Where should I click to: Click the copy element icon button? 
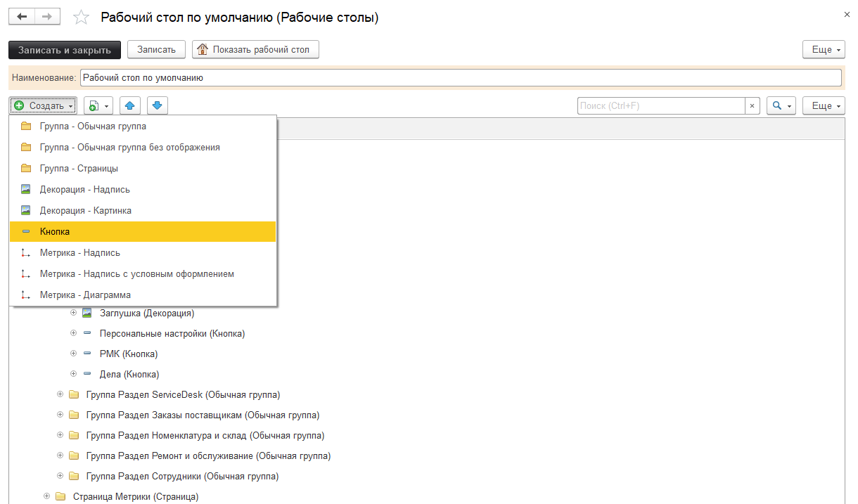(x=98, y=105)
